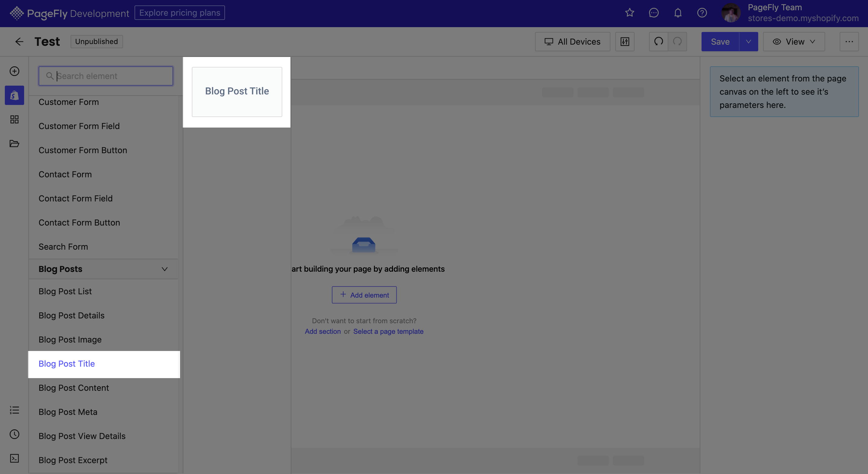Screen dimensions: 868x474
Task: Click the Add element button
Action: [364, 295]
